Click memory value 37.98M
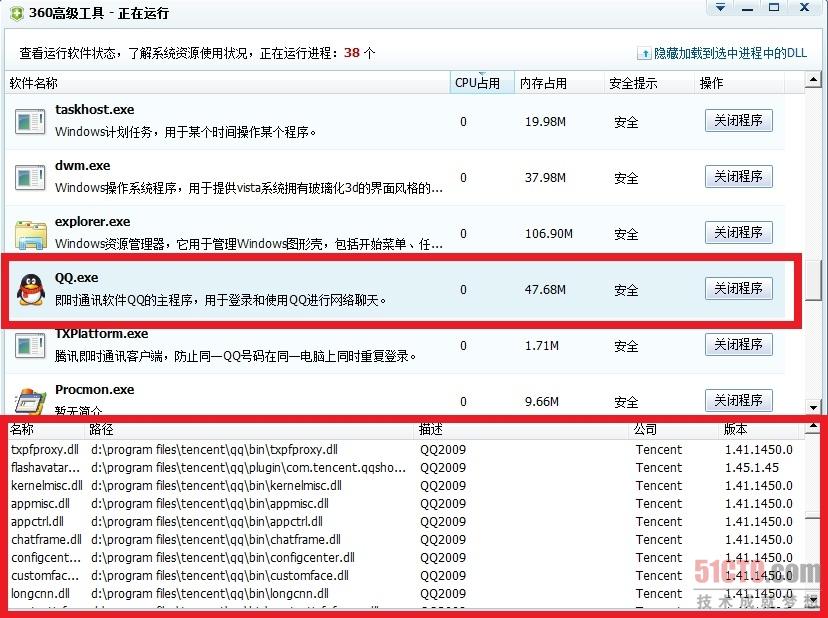The width and height of the screenshot is (828, 618). (x=545, y=178)
